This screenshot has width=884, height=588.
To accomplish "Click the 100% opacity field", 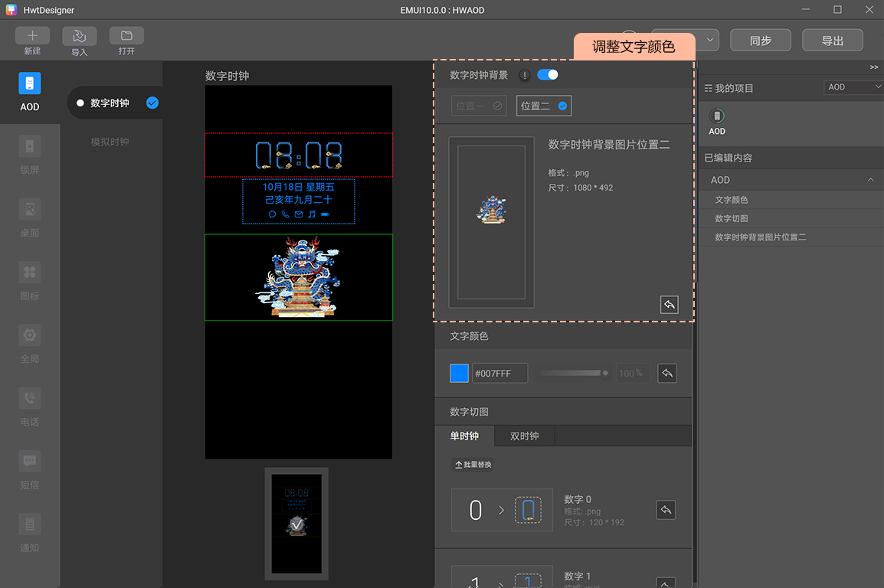I will pos(633,373).
